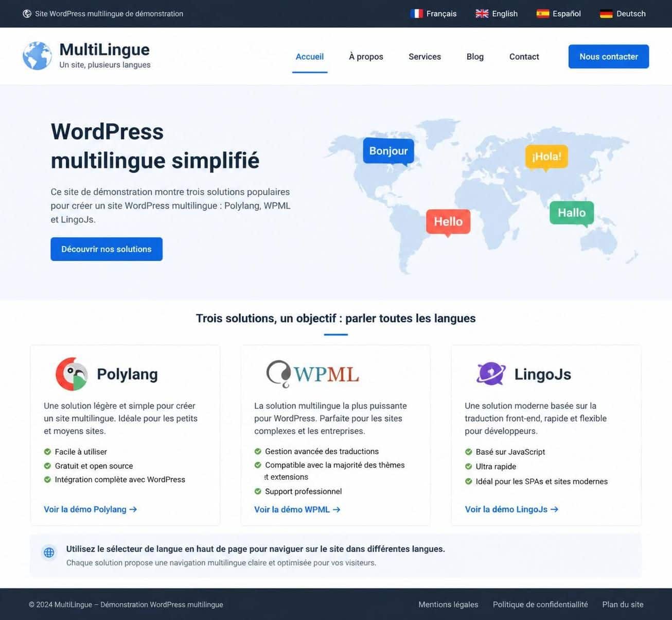672x620 pixels.
Task: Select the Contact menu item
Action: tap(524, 57)
